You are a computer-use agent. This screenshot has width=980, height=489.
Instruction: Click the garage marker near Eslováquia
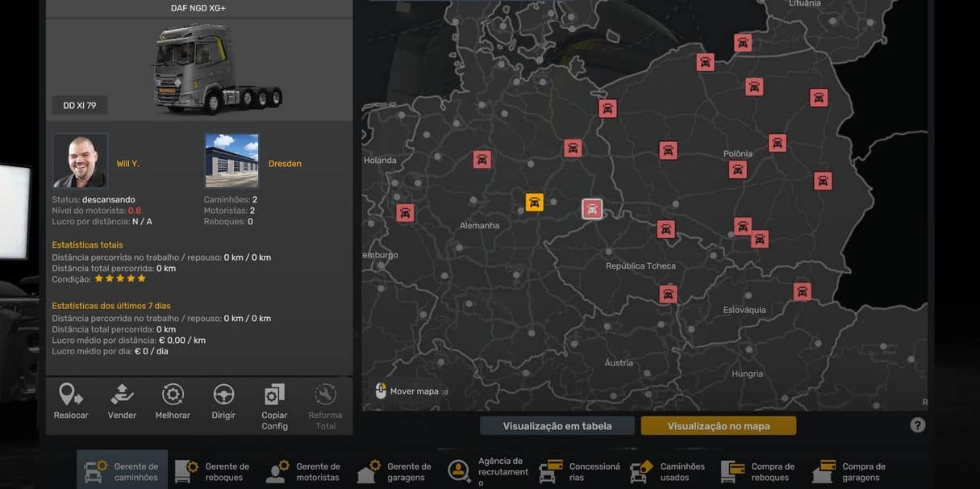point(802,292)
